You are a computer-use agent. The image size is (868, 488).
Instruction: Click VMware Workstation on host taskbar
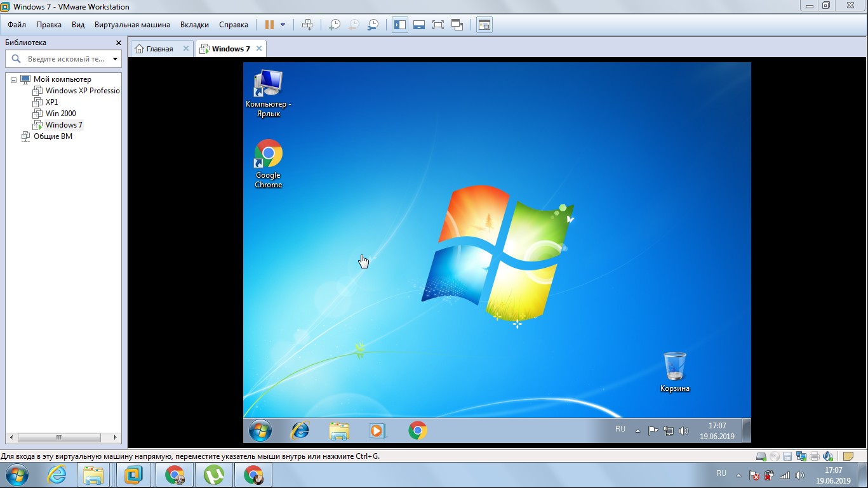point(135,475)
